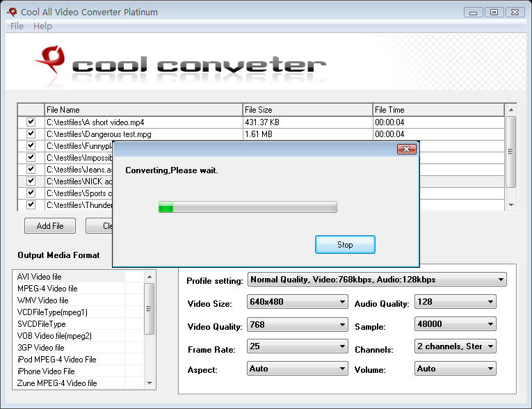Click the File Time column header
The height and width of the screenshot is (409, 532).
point(438,110)
